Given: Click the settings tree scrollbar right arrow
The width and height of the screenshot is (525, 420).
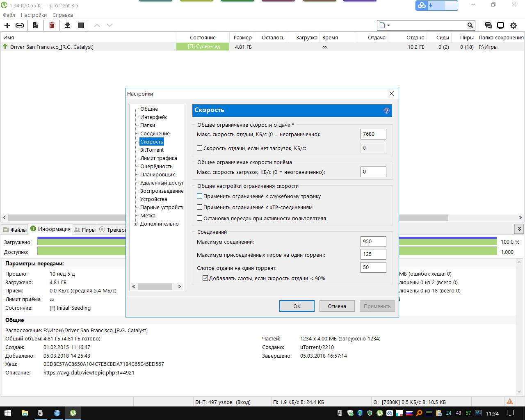Looking at the screenshot, I should pyautogui.click(x=179, y=286).
